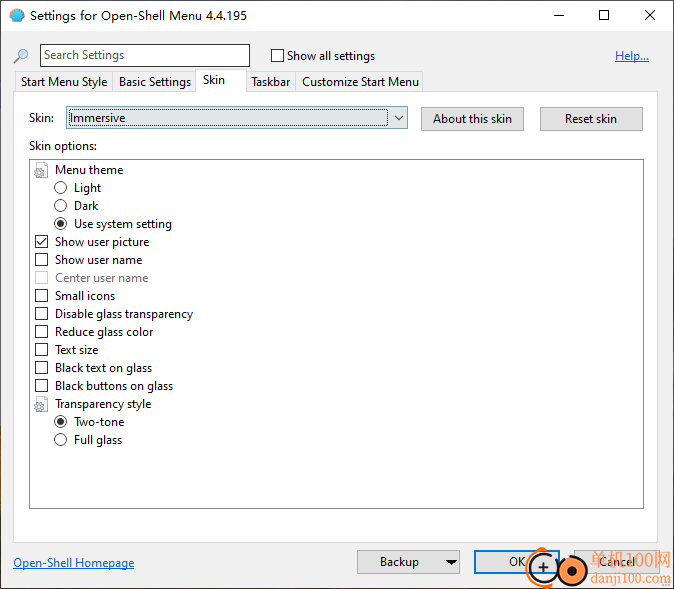Click the magnifier search icon
674x589 pixels.
tap(21, 55)
